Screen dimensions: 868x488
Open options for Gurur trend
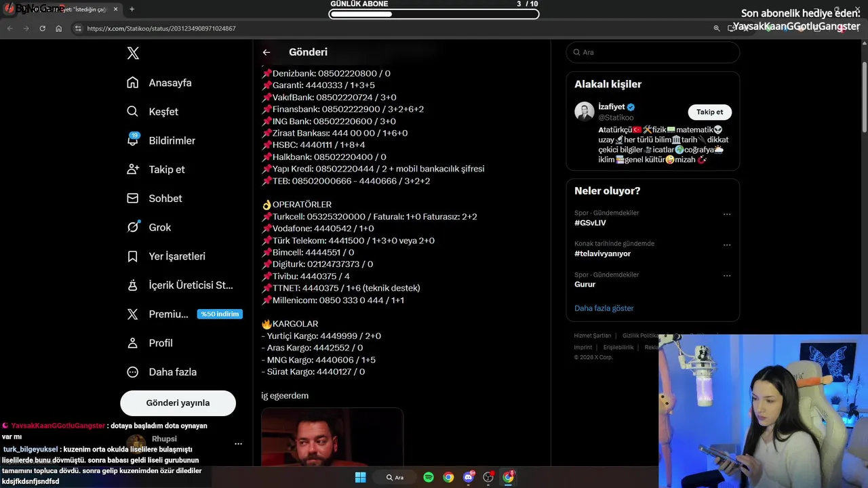(727, 276)
